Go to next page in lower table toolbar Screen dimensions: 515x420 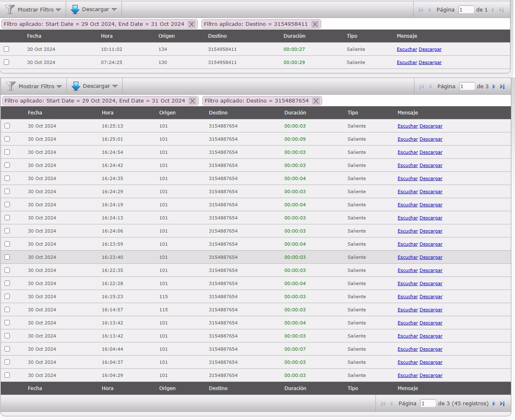tap(494, 87)
